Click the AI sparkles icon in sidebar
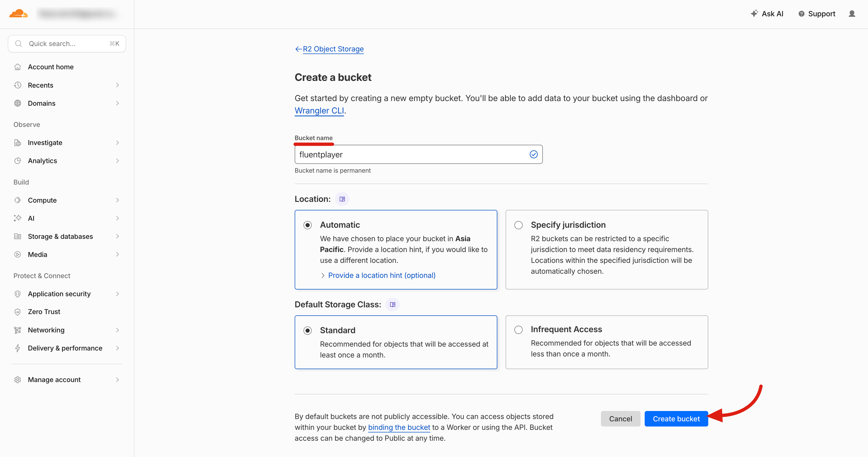Screen dimensions: 868x457 [x=18, y=218]
